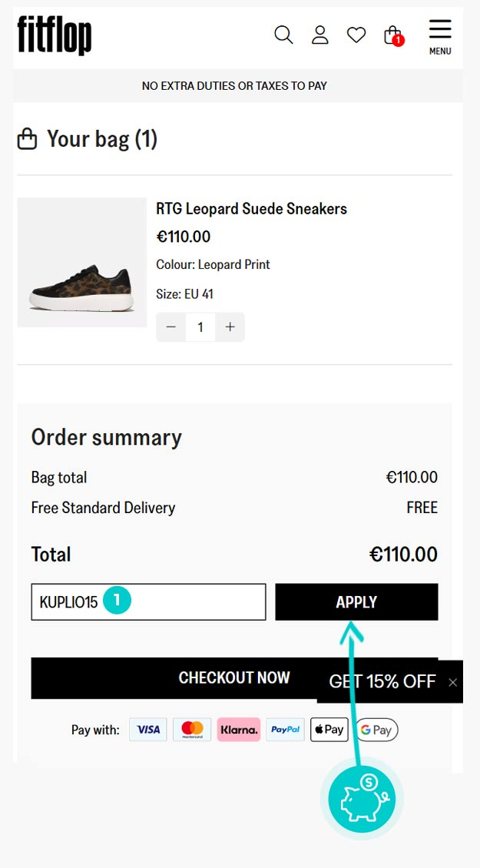This screenshot has width=480, height=868.
Task: Decrease quantity with minus button
Action: 171,327
